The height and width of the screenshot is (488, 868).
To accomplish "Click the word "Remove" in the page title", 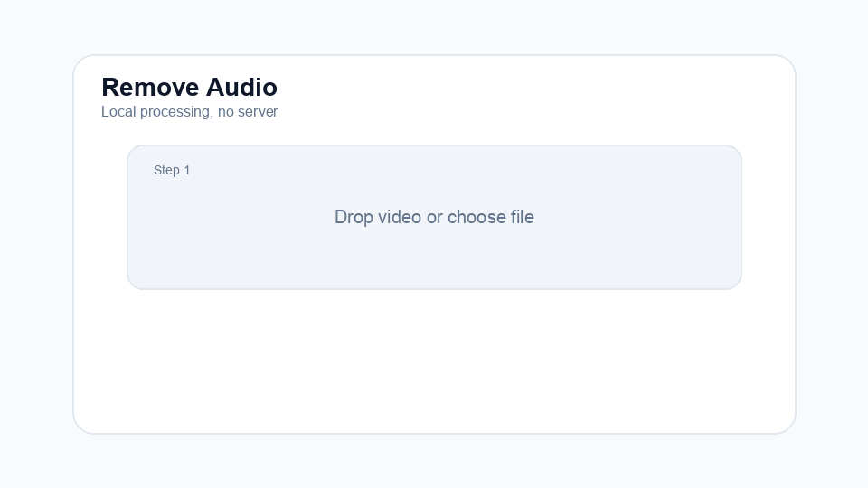I will (150, 87).
